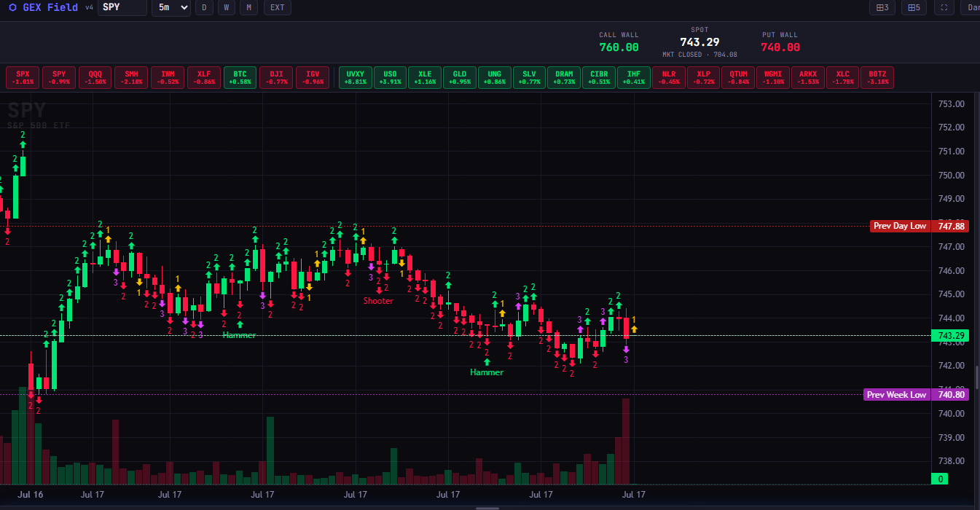Select the IWM ticker chip
The width and height of the screenshot is (980, 510).
[168, 77]
